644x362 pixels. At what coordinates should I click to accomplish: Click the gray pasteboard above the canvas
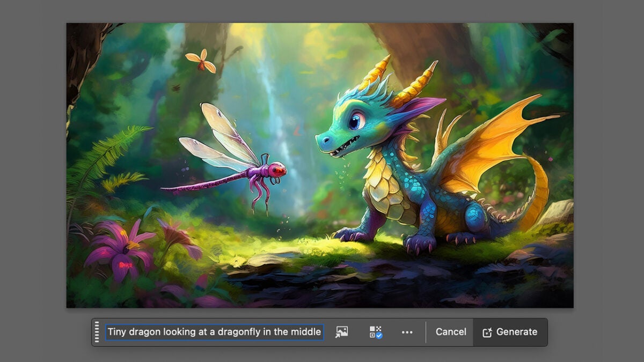tap(322, 11)
